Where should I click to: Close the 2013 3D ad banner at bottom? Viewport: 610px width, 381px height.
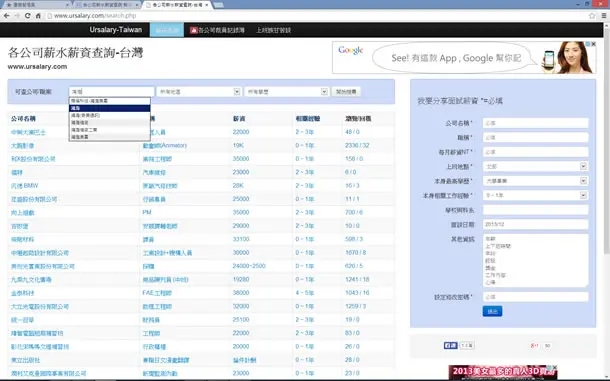pos(555,367)
